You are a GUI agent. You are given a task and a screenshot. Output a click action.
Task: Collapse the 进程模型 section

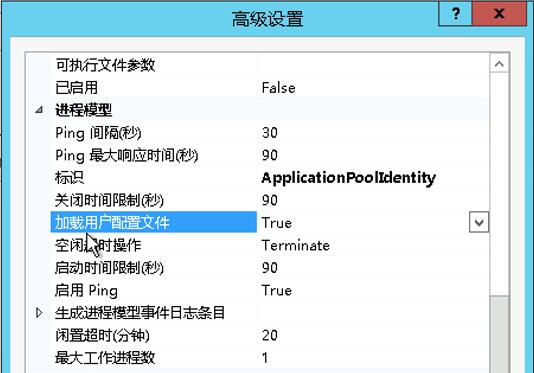tap(40, 110)
